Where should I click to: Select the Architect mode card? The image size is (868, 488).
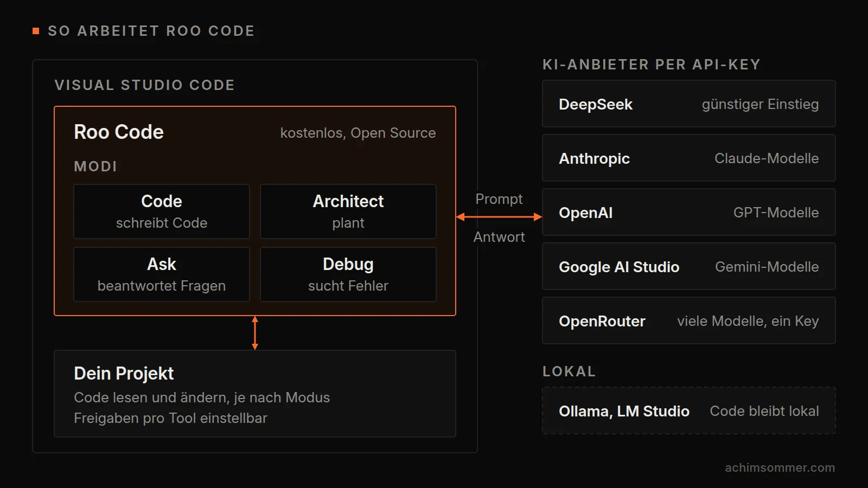348,211
